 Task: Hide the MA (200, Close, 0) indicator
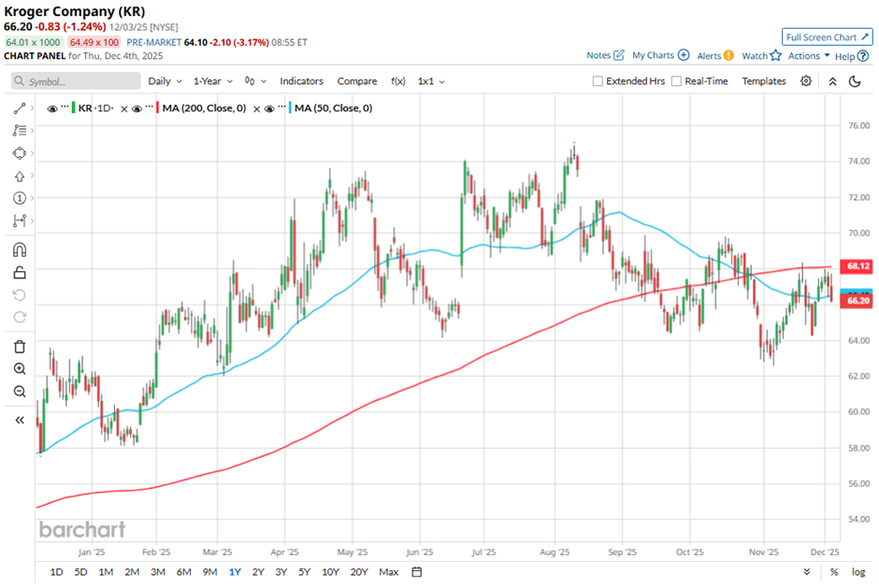[x=137, y=108]
